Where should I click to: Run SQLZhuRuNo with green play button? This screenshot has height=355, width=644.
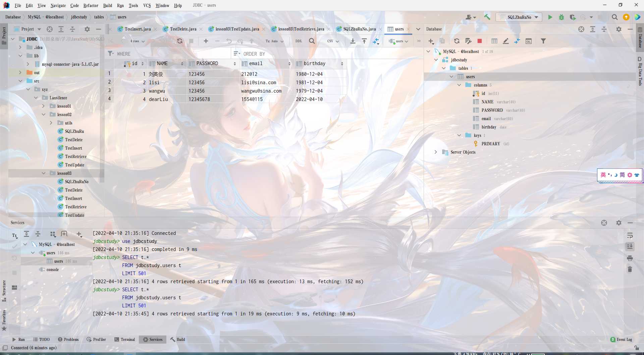click(x=550, y=17)
